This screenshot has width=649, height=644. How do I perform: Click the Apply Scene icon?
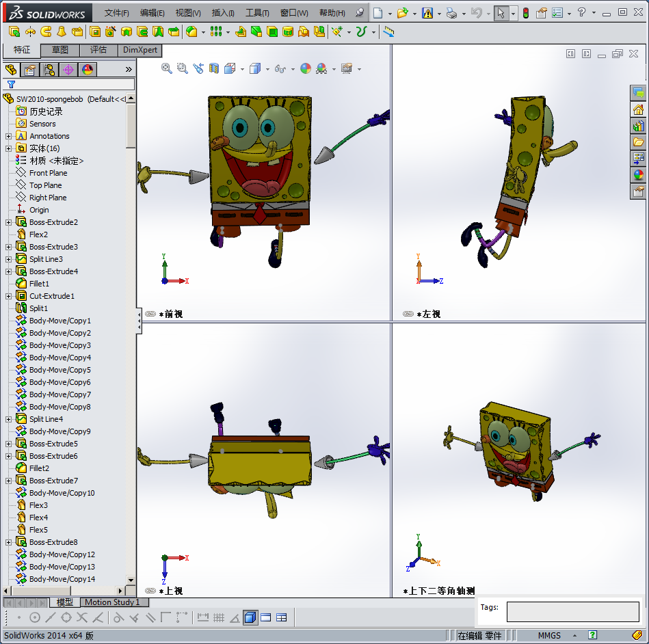click(x=321, y=68)
